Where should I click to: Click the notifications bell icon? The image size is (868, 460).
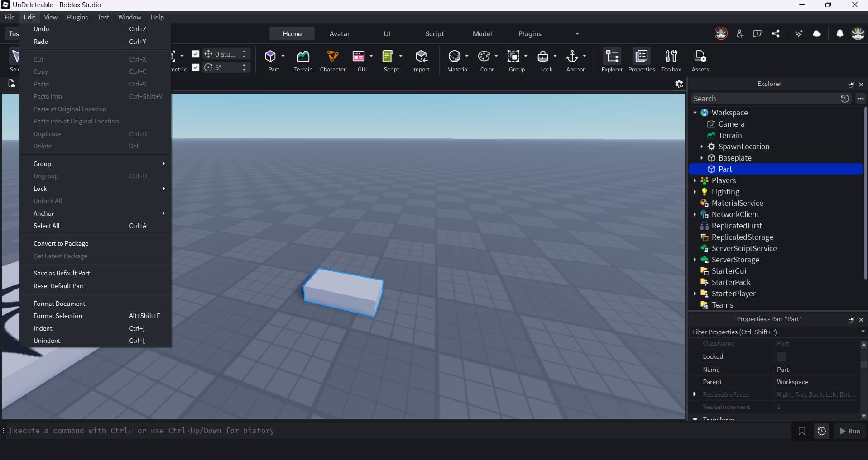tap(839, 33)
